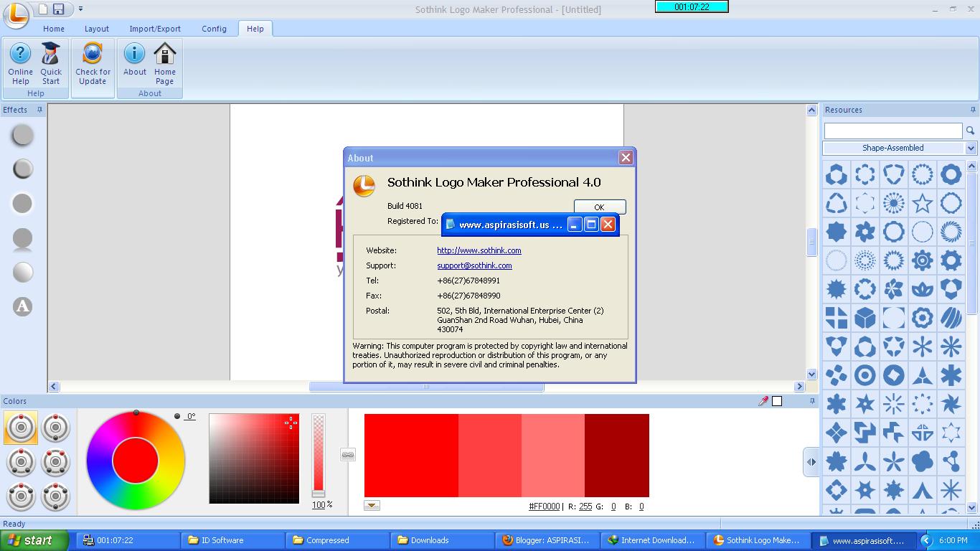
Task: Pin the Colors panel
Action: coord(812,401)
